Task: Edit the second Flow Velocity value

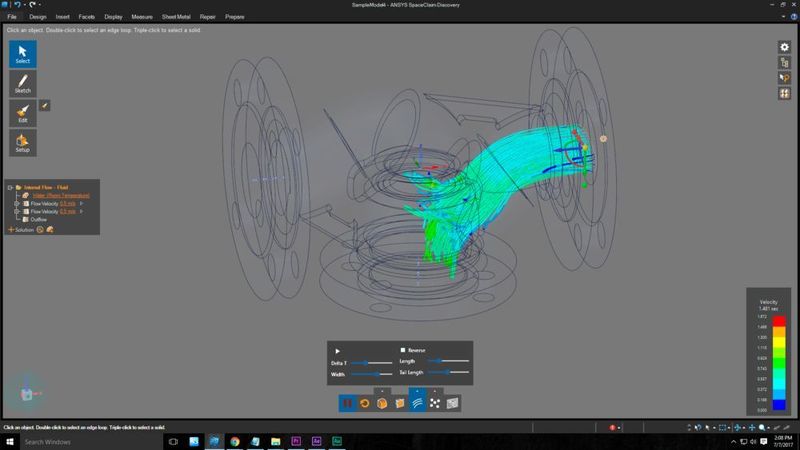Action: tap(68, 211)
